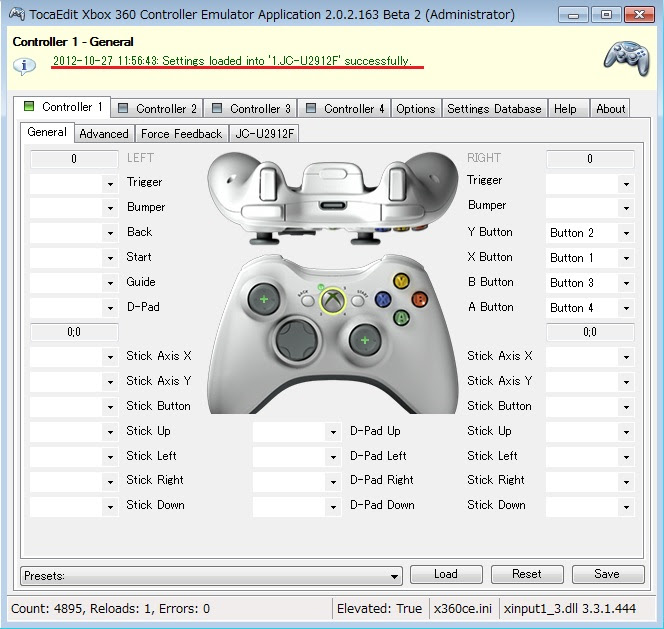Open the A Button dropdown set to Button 4
The height and width of the screenshot is (629, 664).
pos(590,308)
